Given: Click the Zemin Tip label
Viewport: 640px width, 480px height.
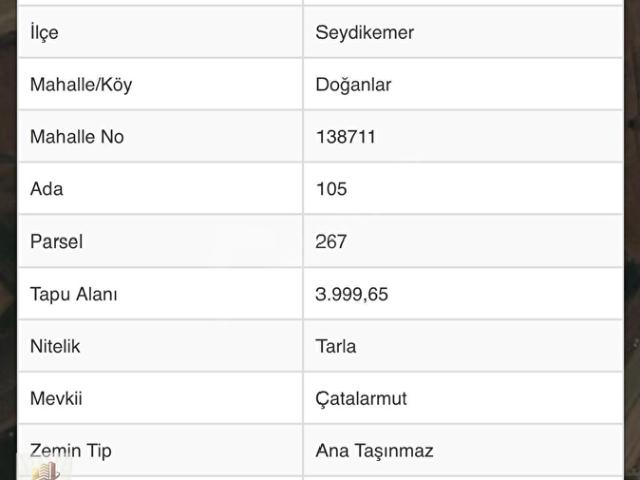Looking at the screenshot, I should pos(70,450).
